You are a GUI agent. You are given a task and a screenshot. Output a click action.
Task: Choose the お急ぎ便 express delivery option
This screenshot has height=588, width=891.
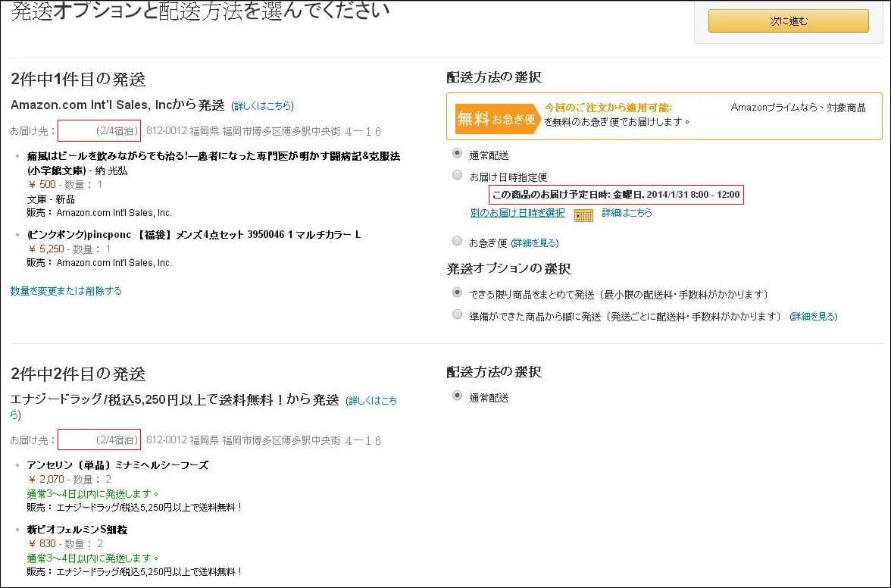click(x=457, y=242)
